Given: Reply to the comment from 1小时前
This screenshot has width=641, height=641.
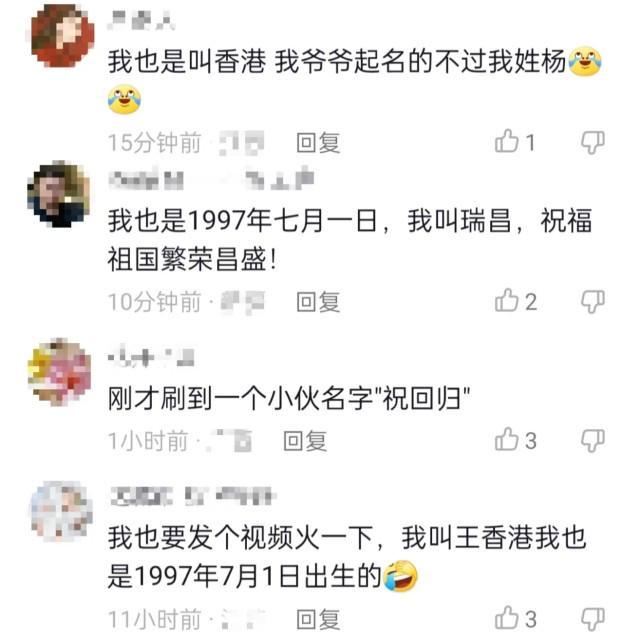Looking at the screenshot, I should pos(305,441).
